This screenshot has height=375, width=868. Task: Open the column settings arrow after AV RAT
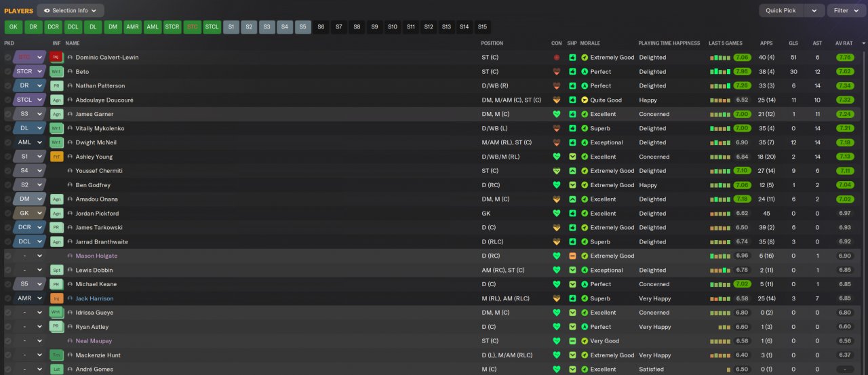863,43
